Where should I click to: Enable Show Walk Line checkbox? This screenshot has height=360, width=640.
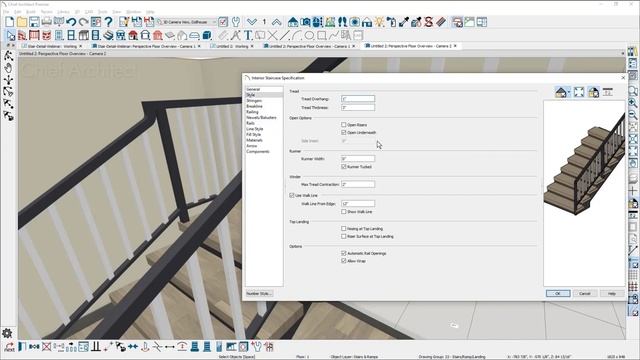[x=344, y=211]
